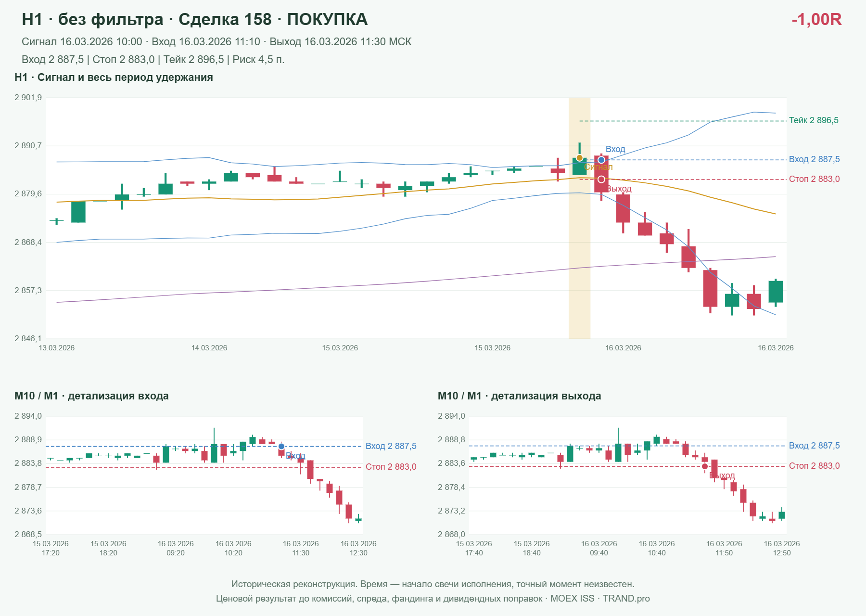The width and height of the screenshot is (866, 616).
Task: Select the highlighted yellow signal candle band
Action: click(579, 218)
